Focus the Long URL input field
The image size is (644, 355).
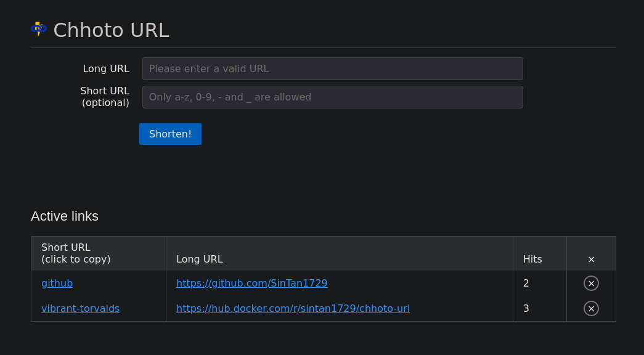[x=332, y=68]
